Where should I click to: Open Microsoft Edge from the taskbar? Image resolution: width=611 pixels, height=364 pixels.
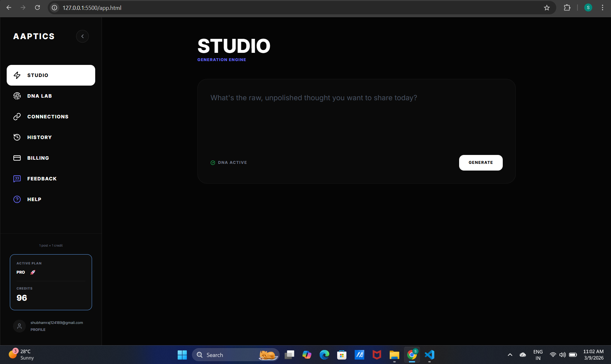coord(324,355)
